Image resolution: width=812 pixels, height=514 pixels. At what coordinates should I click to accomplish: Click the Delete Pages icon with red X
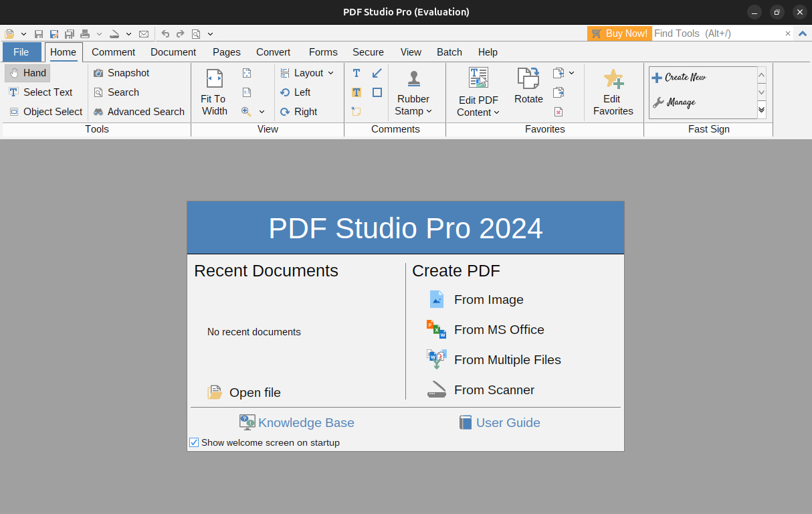[559, 112]
